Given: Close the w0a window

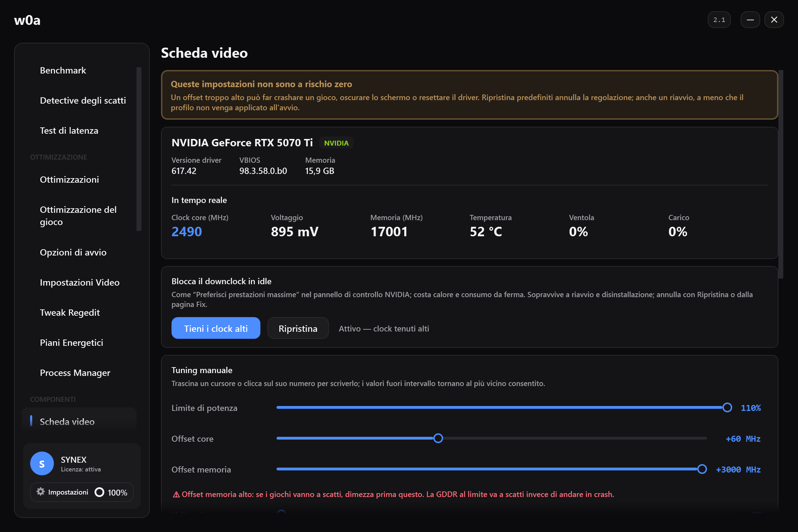Looking at the screenshot, I should click(x=774, y=20).
